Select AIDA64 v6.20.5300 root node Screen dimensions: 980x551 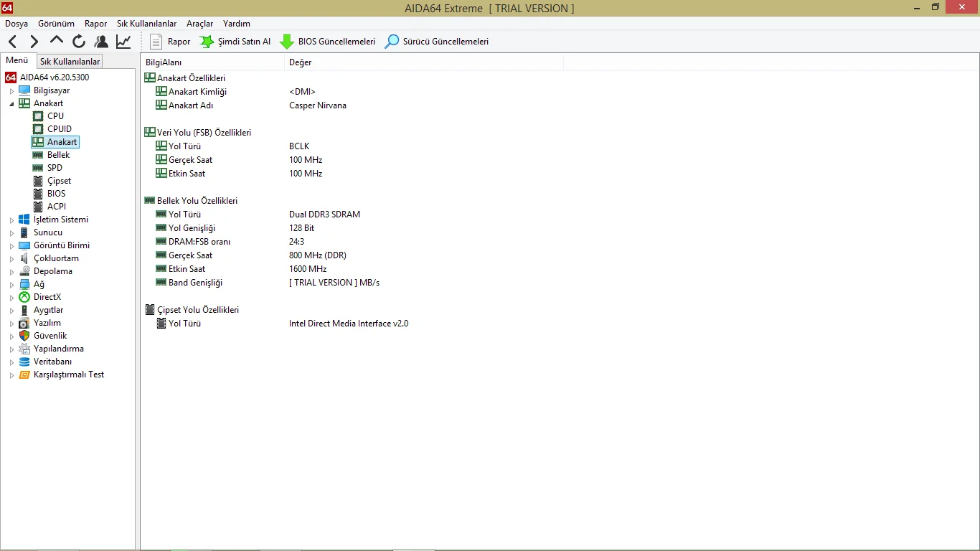55,77
